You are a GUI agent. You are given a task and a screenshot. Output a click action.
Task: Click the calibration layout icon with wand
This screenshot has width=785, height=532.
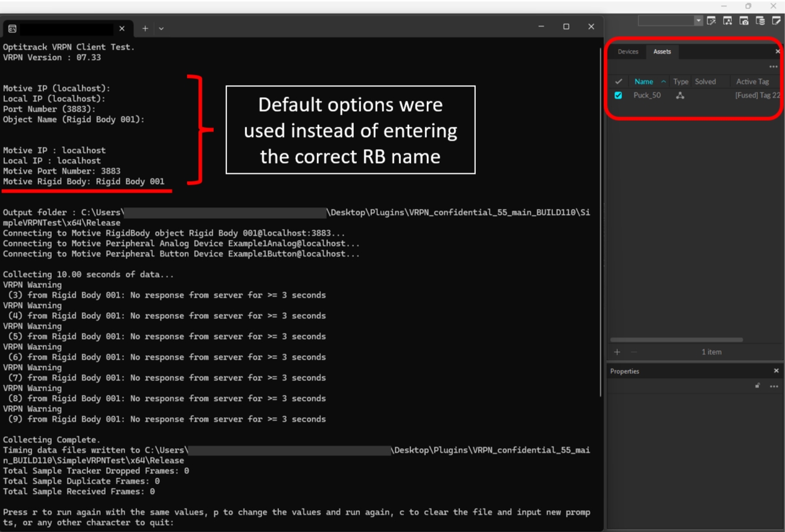[x=711, y=21]
